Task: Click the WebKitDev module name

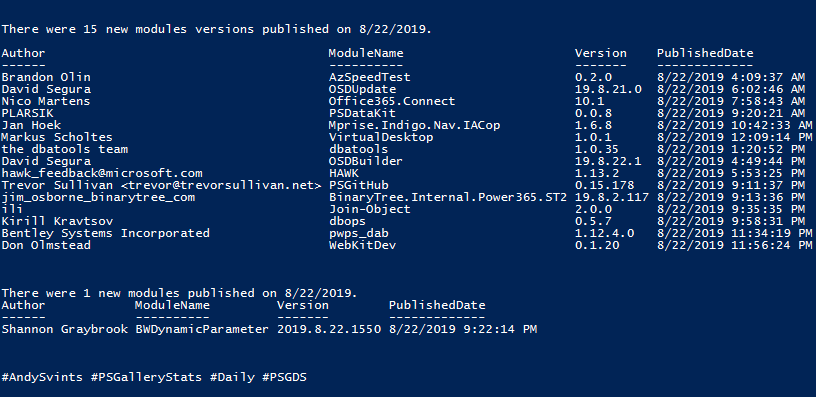Action: pos(362,245)
